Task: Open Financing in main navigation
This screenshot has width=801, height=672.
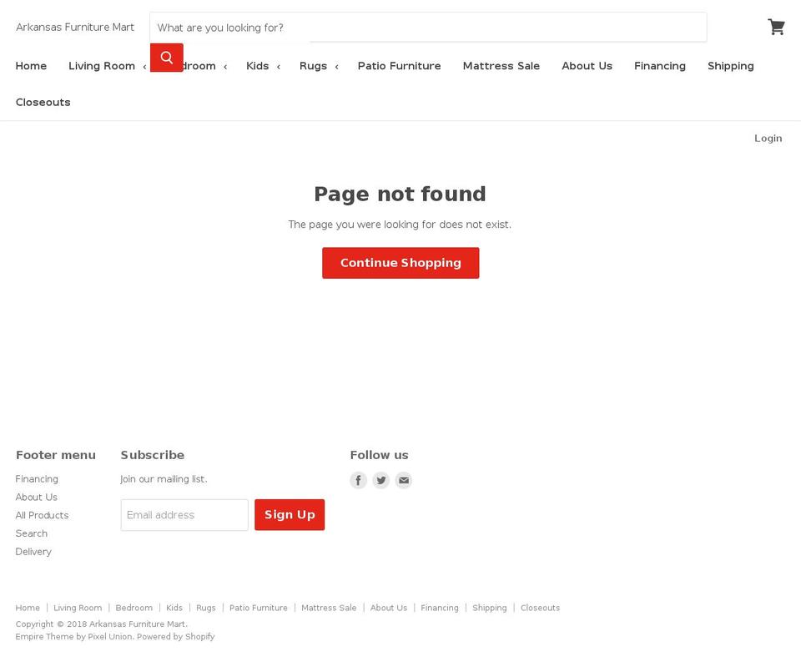Action: click(x=660, y=66)
